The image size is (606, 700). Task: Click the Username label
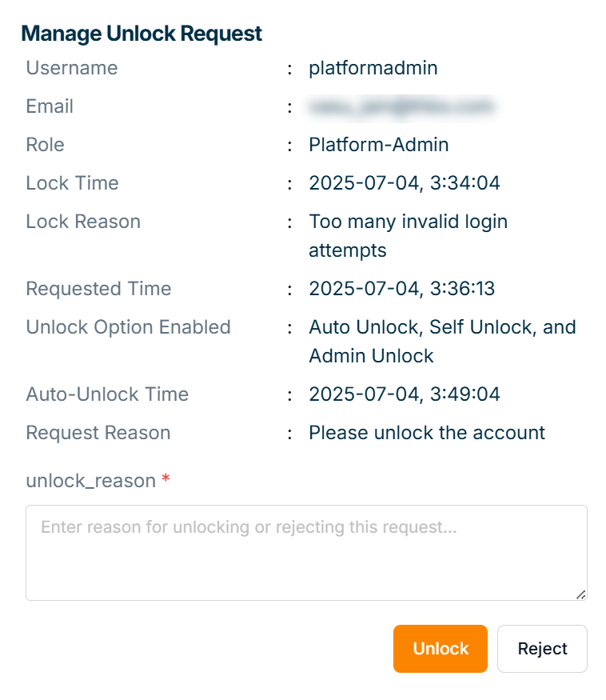(x=72, y=68)
